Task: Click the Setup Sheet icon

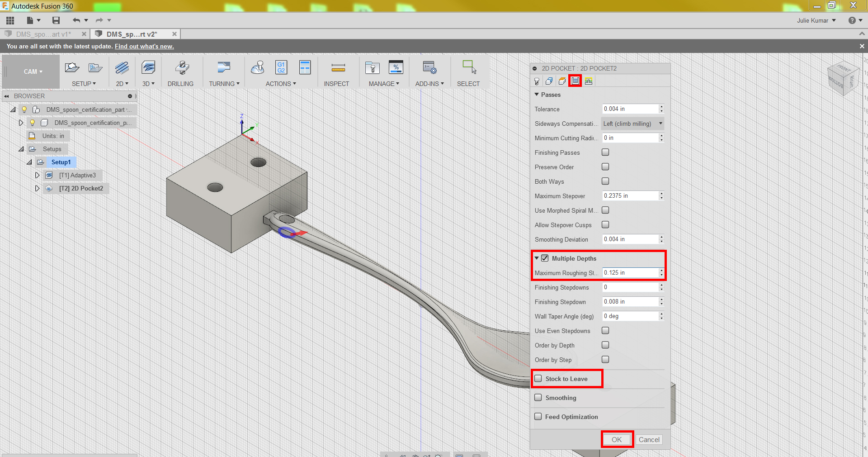Action: pyautogui.click(x=305, y=68)
